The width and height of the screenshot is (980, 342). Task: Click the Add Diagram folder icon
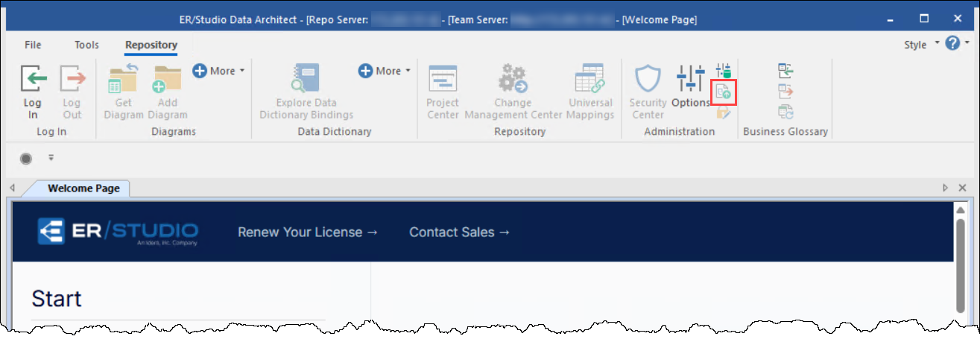pos(168,79)
